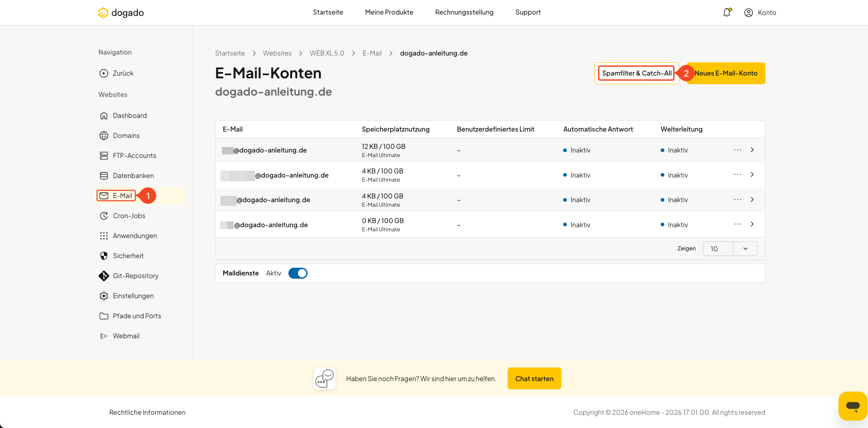Click the dogado logo
Screen dimensions: 868x428
(x=121, y=13)
